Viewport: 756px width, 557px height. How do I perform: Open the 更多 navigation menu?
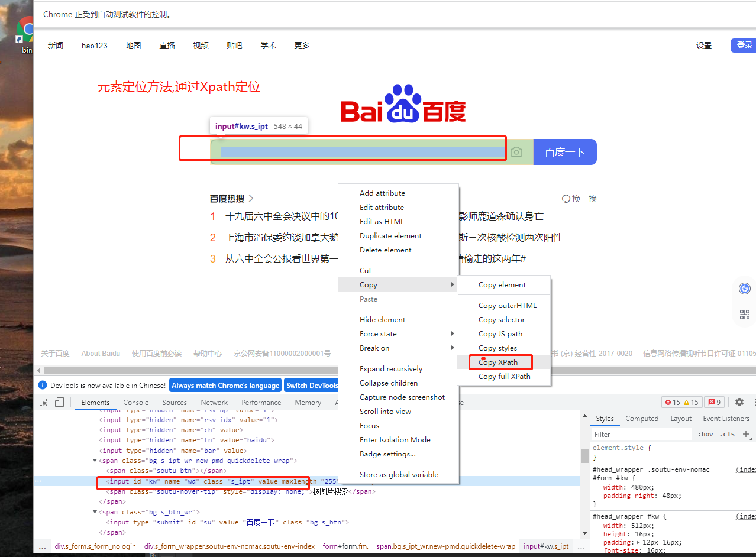click(x=302, y=46)
